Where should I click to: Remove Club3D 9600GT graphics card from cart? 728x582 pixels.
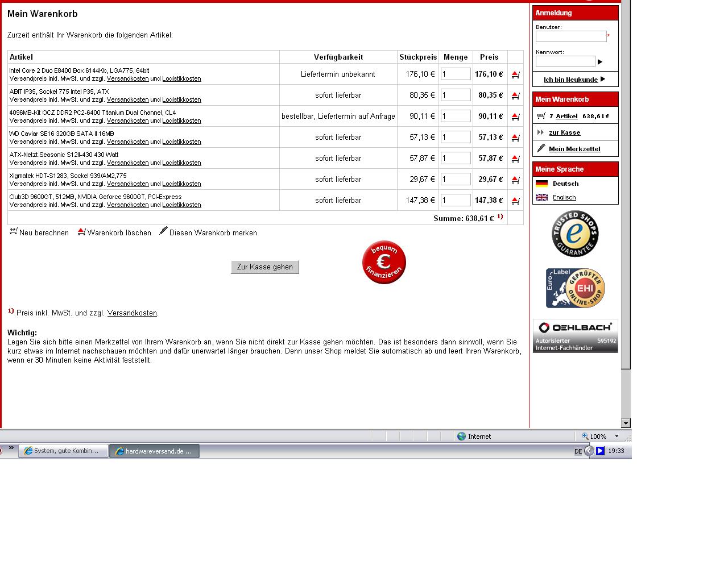point(515,201)
